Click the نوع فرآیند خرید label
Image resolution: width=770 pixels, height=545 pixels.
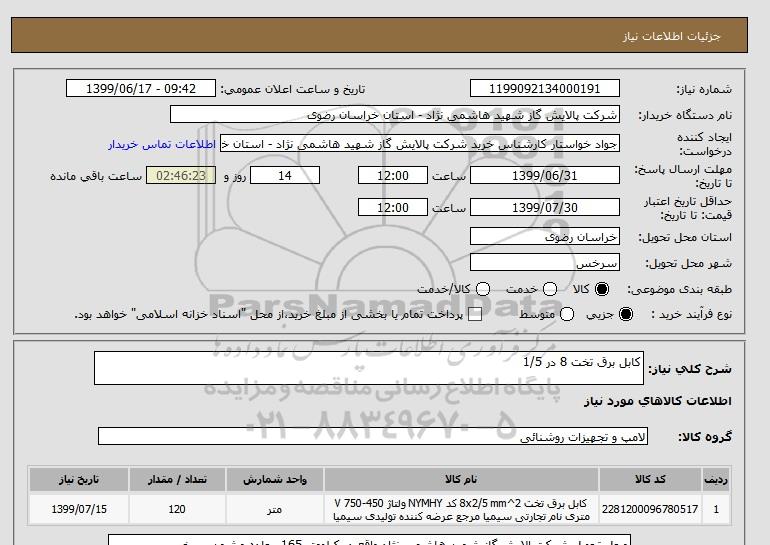point(691,314)
